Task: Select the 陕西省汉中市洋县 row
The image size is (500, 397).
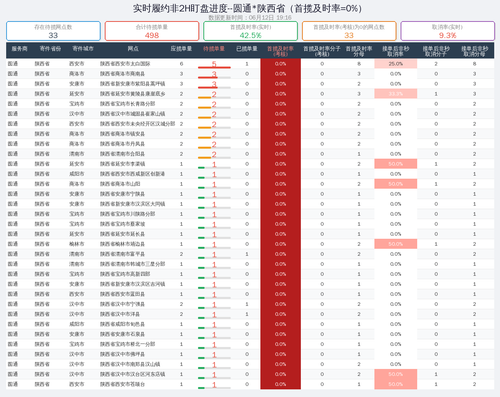Action: coord(250,314)
